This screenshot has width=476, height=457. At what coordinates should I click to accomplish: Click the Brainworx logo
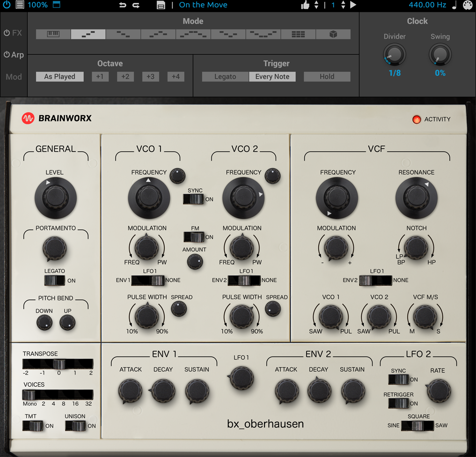[x=28, y=118]
